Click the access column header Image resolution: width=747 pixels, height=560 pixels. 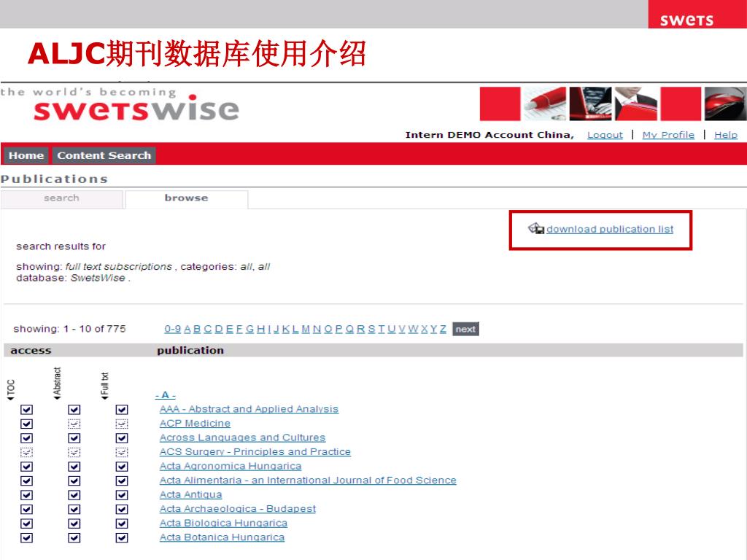click(31, 351)
